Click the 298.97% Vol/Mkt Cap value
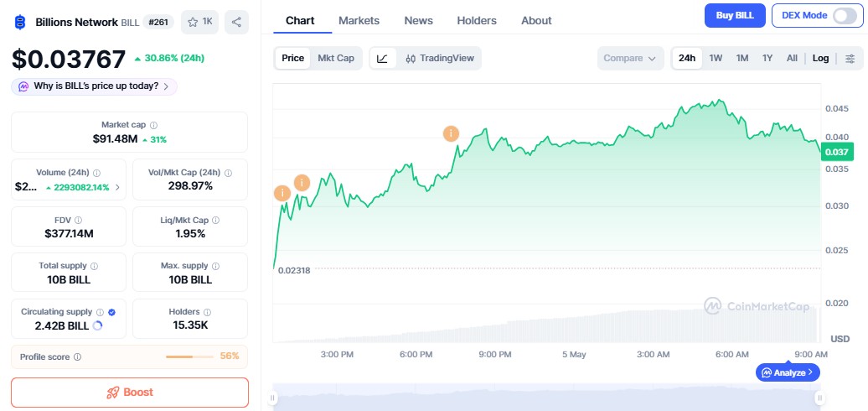Screen dimensions: 868x411 click(x=190, y=186)
